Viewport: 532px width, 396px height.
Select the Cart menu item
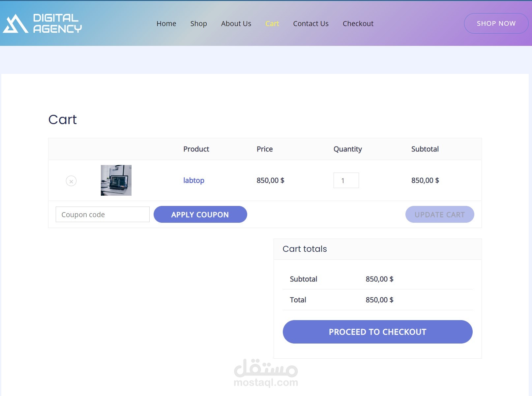click(272, 23)
